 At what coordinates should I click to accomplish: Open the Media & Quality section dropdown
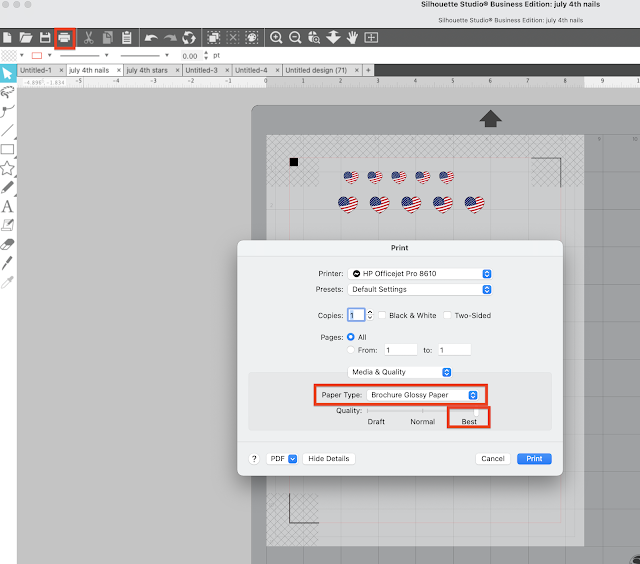click(x=400, y=372)
